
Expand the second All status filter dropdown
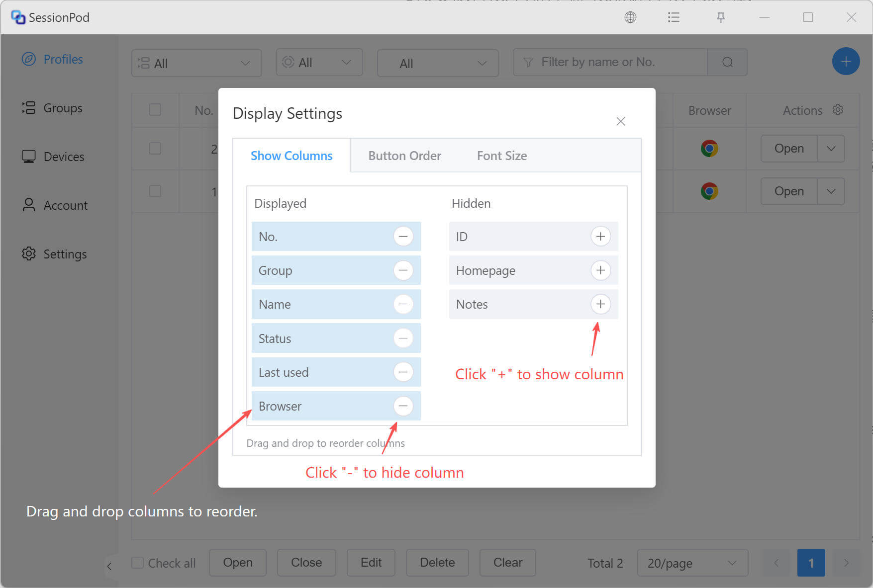point(319,62)
